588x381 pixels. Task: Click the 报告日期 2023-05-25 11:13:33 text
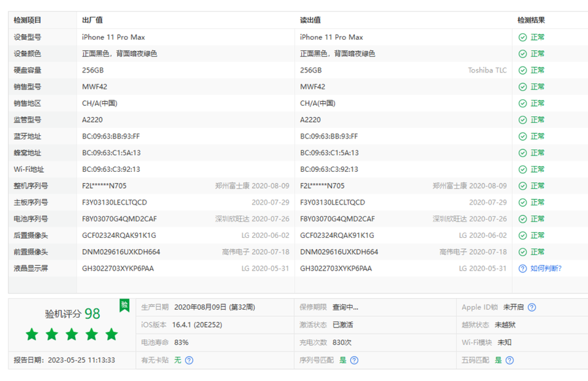click(65, 360)
